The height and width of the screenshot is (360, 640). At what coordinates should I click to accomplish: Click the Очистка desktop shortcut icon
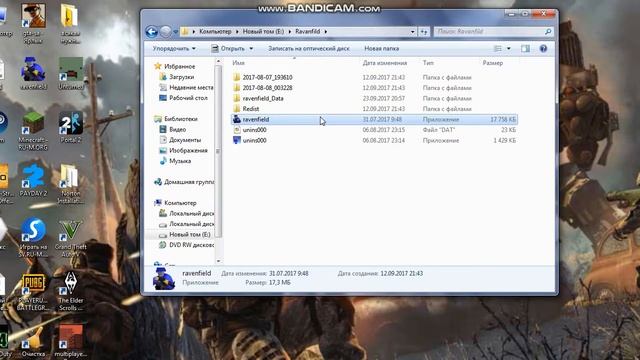(x=33, y=341)
